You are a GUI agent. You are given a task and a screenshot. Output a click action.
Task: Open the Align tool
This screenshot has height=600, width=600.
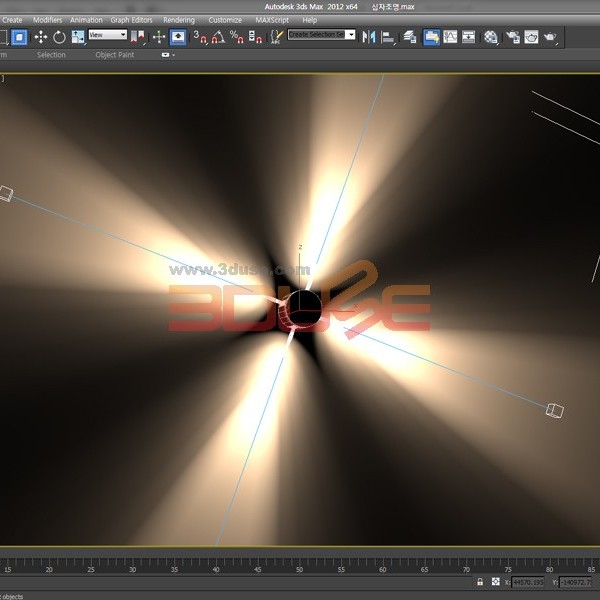pos(388,37)
